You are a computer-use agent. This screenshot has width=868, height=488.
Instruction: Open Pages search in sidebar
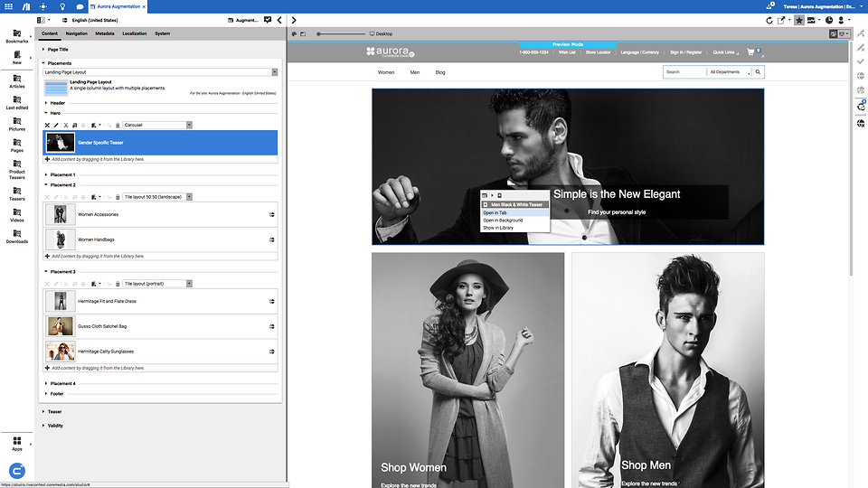click(16, 145)
